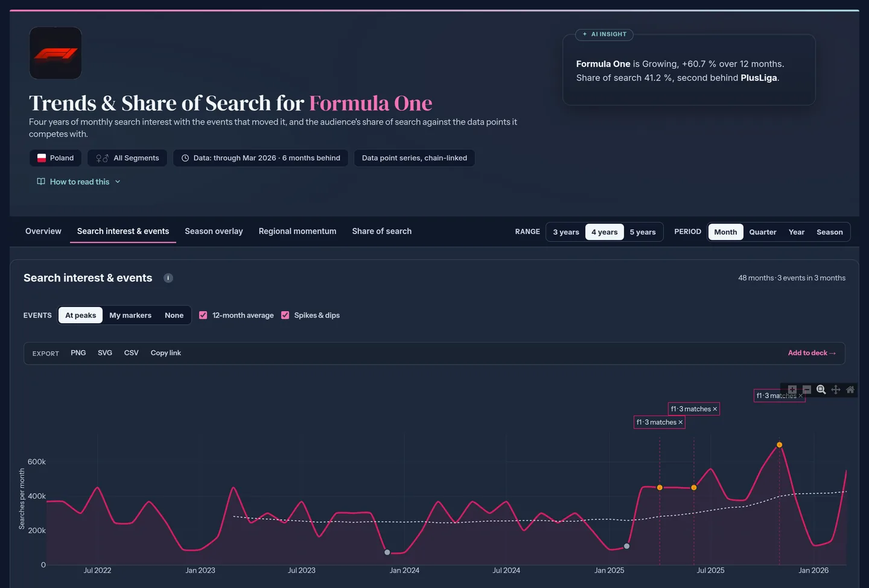Switch to the Overview tab
Viewport: 869px width, 588px height.
(x=43, y=232)
